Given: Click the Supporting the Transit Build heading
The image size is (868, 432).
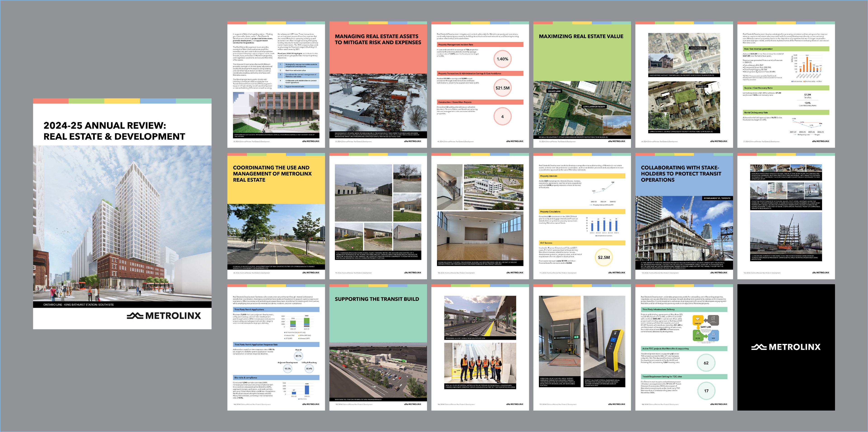Looking at the screenshot, I should 377,299.
